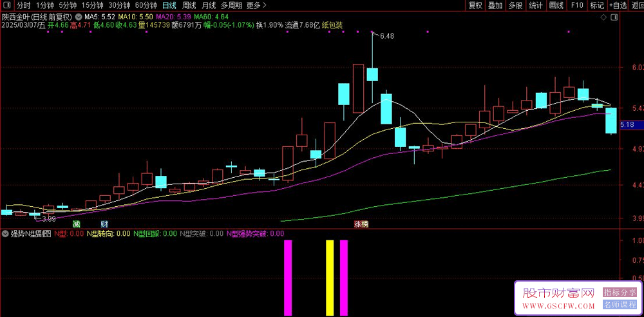Switch to 1分钟 period
The width and height of the screenshot is (644, 317).
coord(45,5)
